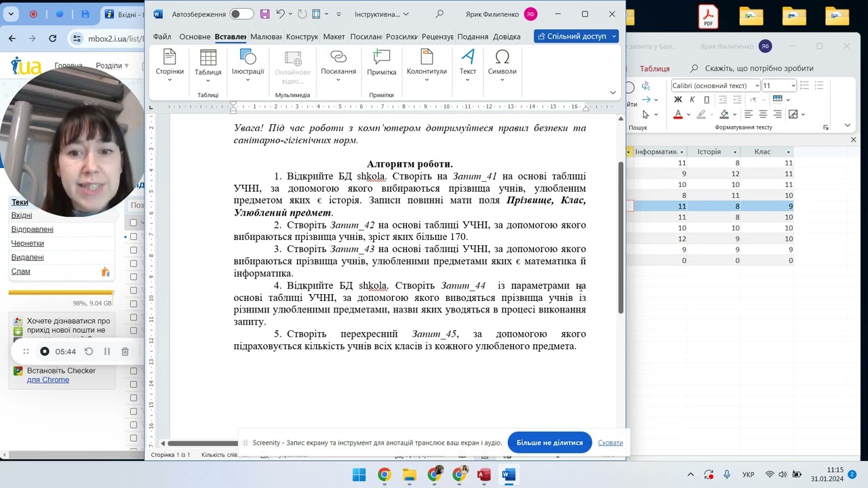Open the PDF file on desktop
Image resolution: width=868 pixels, height=488 pixels.
click(x=709, y=16)
